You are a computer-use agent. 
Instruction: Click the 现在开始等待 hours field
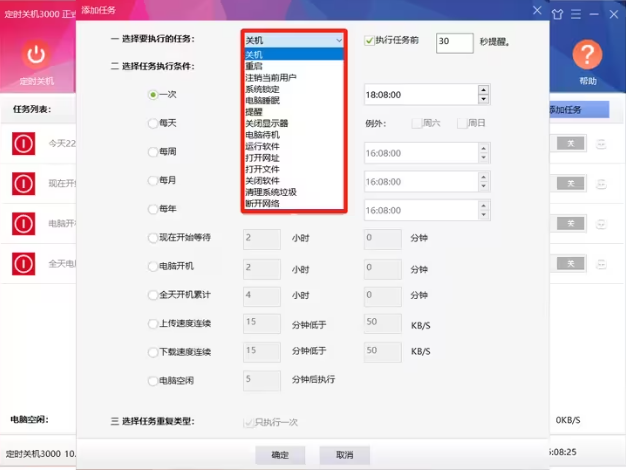coord(262,239)
